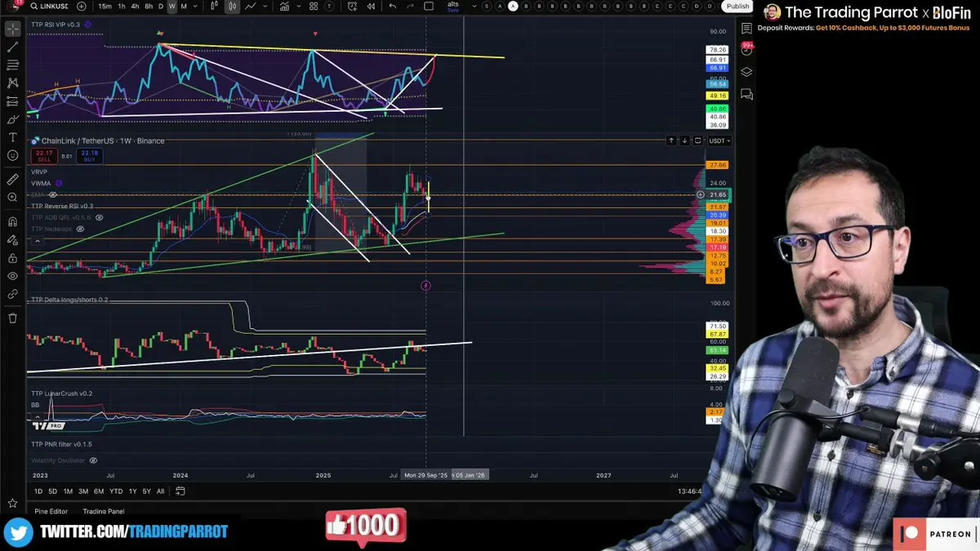Set date range to 1D
This screenshot has height=551, width=980.
(38, 491)
